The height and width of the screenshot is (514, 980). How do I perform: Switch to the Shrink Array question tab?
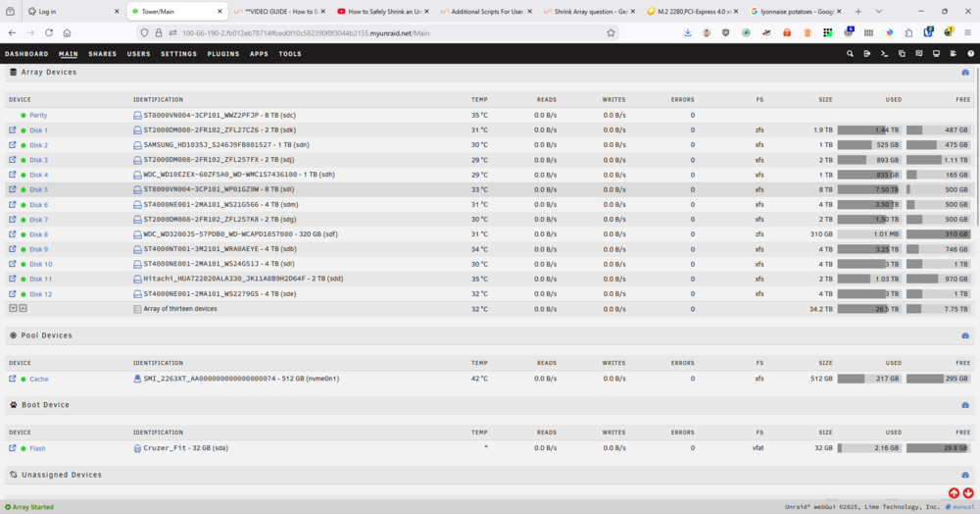590,11
